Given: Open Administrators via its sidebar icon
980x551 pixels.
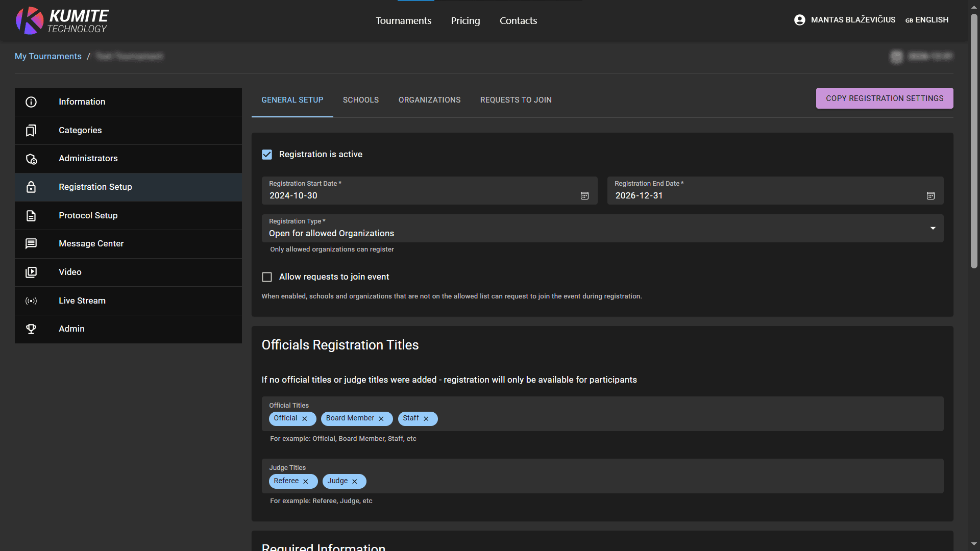Looking at the screenshot, I should pyautogui.click(x=31, y=159).
